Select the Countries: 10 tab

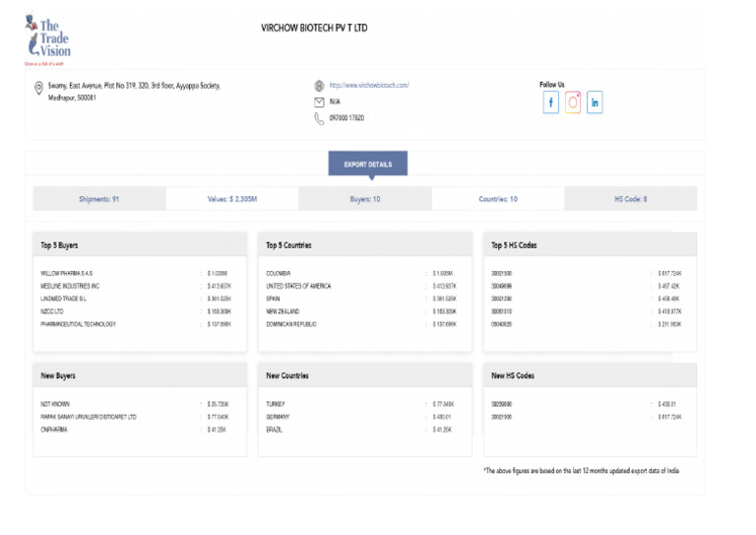(x=498, y=199)
